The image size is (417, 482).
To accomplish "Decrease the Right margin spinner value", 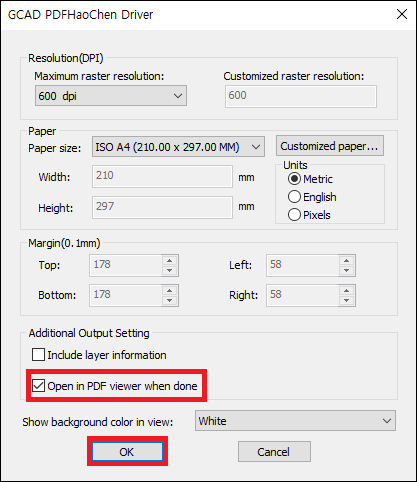I will pyautogui.click(x=347, y=300).
